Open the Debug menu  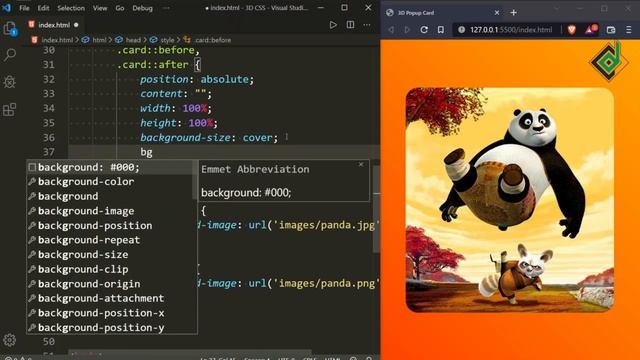[142, 8]
